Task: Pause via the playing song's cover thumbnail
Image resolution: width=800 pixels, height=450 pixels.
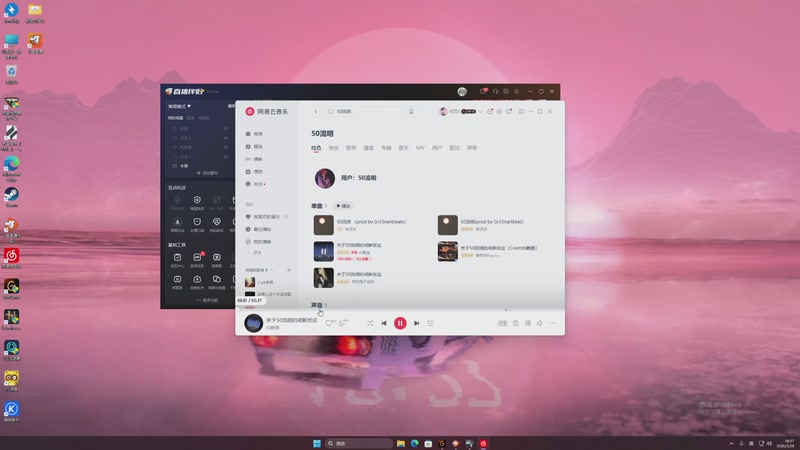Action: (323, 252)
